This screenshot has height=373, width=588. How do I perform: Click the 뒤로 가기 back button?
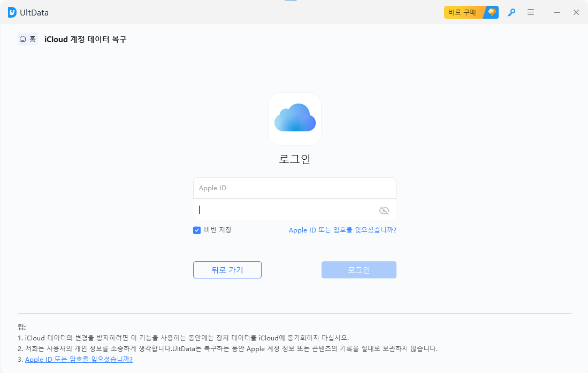point(227,270)
